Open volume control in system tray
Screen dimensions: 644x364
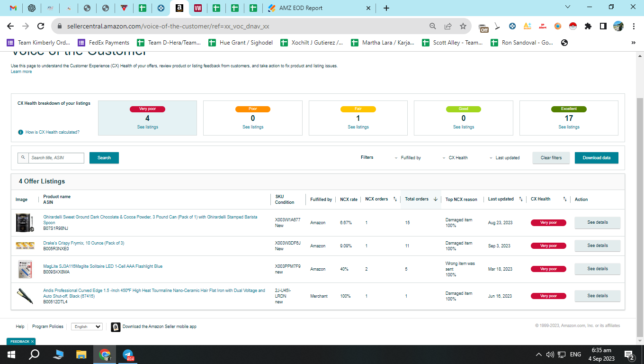[550, 355]
